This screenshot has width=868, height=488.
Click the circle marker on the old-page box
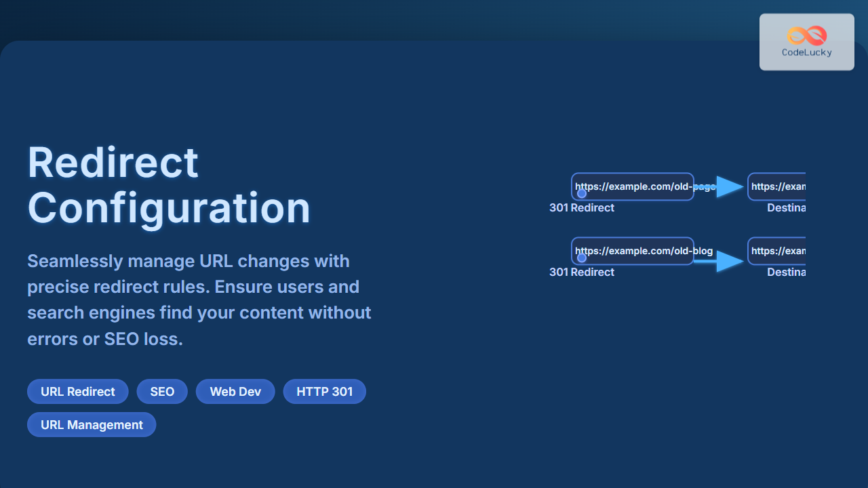(x=581, y=194)
